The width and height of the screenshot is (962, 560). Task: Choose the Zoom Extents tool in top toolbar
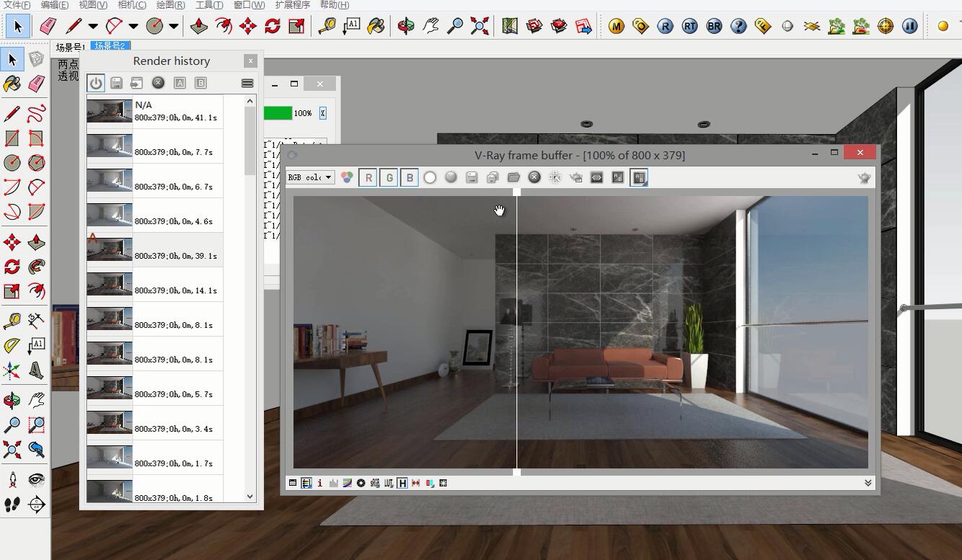[x=480, y=27]
